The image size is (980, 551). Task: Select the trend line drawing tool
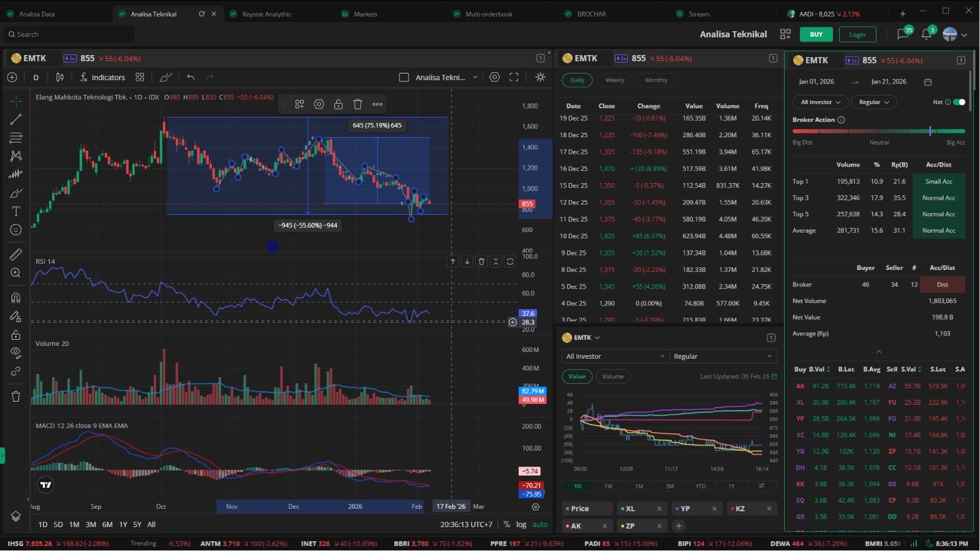16,119
